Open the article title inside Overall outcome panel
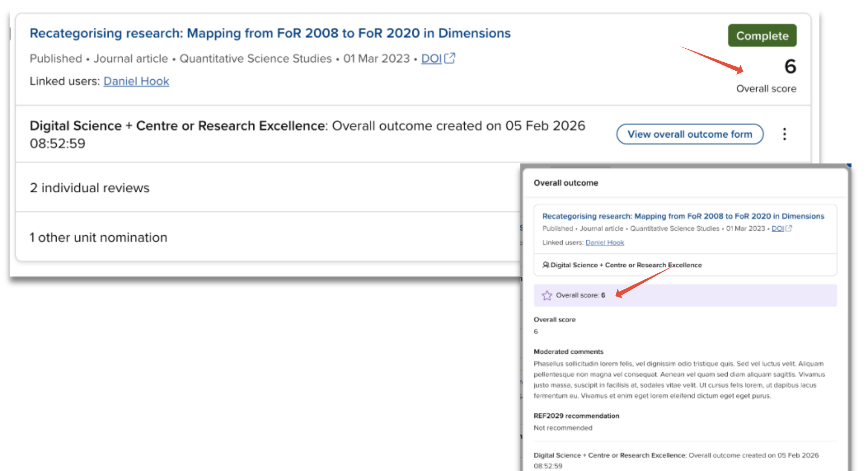The width and height of the screenshot is (868, 471). tap(683, 216)
